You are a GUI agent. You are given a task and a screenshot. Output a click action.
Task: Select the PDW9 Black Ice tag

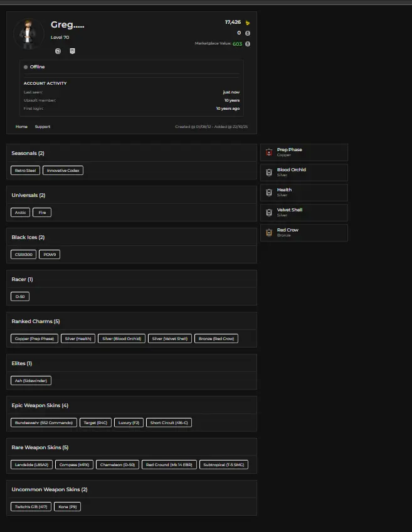click(x=50, y=255)
